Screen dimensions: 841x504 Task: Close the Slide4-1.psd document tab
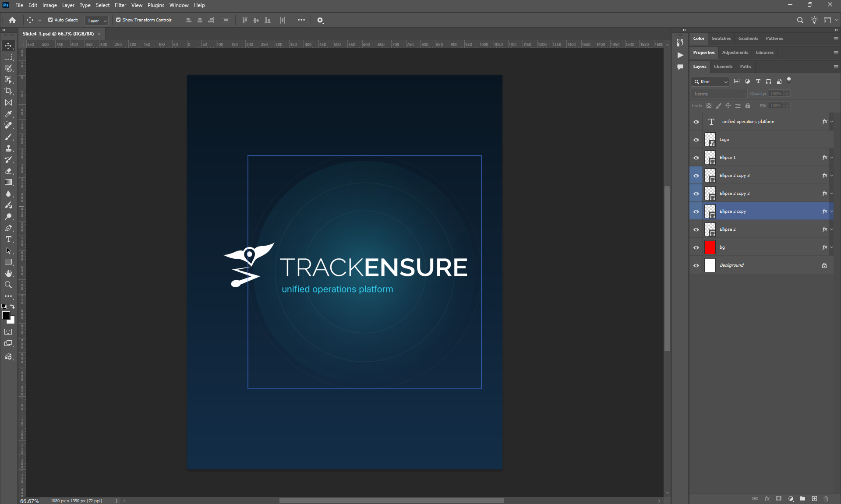[99, 34]
